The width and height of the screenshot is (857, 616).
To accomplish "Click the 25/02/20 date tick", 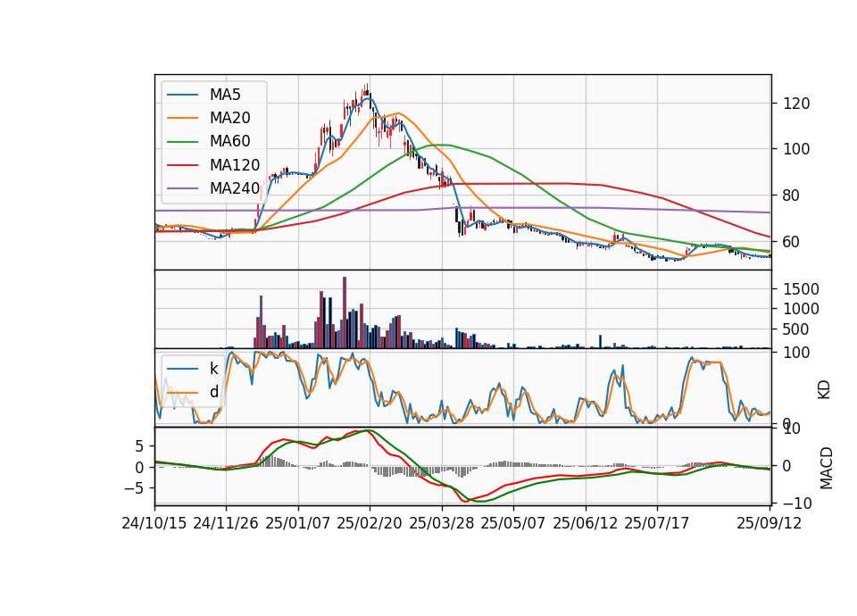I will pyautogui.click(x=370, y=523).
